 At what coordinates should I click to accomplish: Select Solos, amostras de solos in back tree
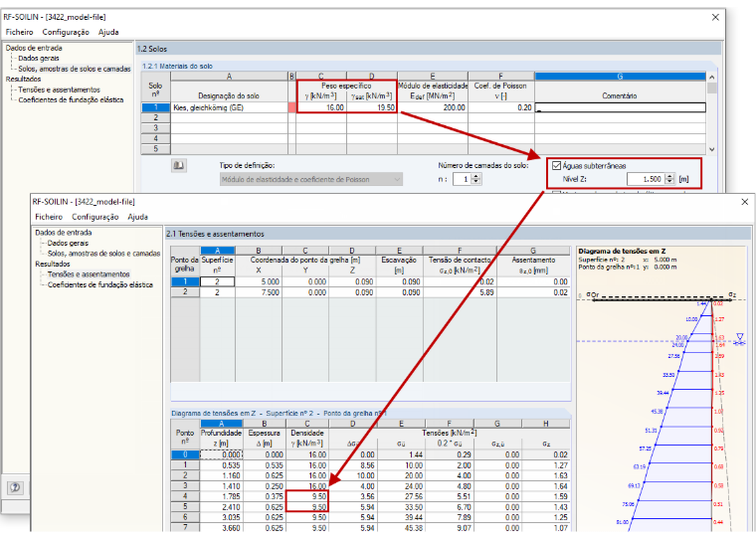pyautogui.click(x=75, y=69)
